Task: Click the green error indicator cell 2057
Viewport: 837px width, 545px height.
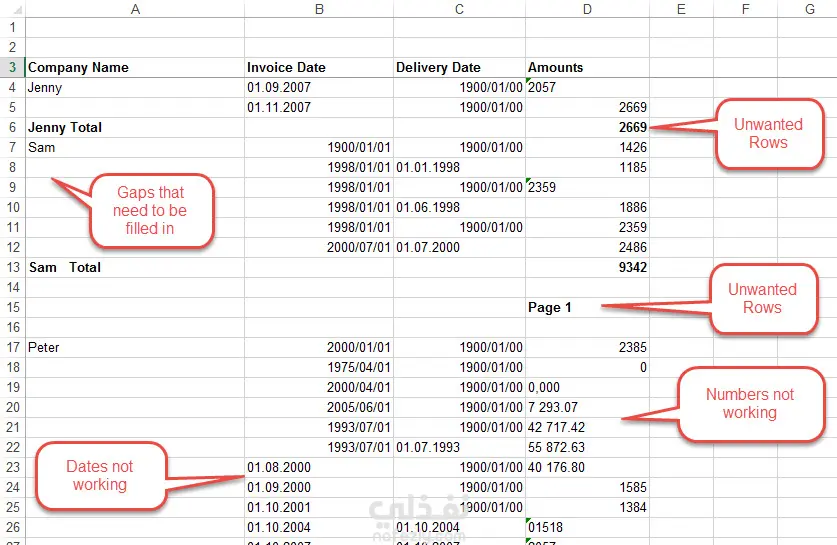Action: tap(587, 88)
